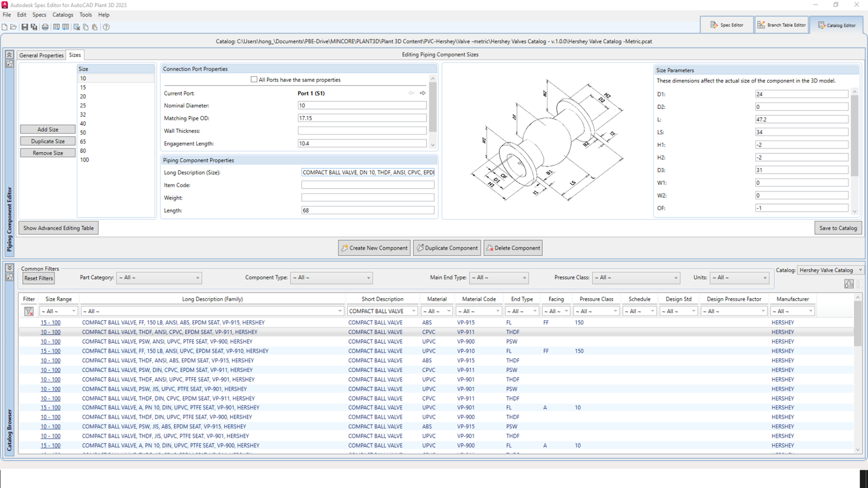Click the dock icon under component editor chevron
The width and height of the screenshot is (868, 488).
(9, 63)
